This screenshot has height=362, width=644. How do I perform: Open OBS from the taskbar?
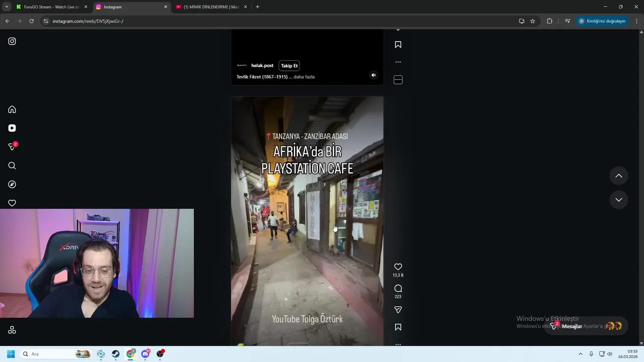pyautogui.click(x=160, y=354)
